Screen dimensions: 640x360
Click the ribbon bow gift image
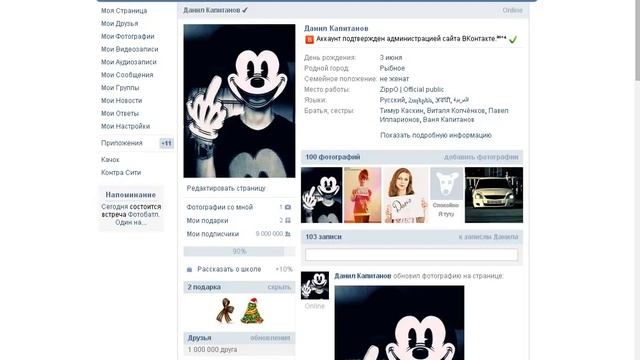point(226,311)
